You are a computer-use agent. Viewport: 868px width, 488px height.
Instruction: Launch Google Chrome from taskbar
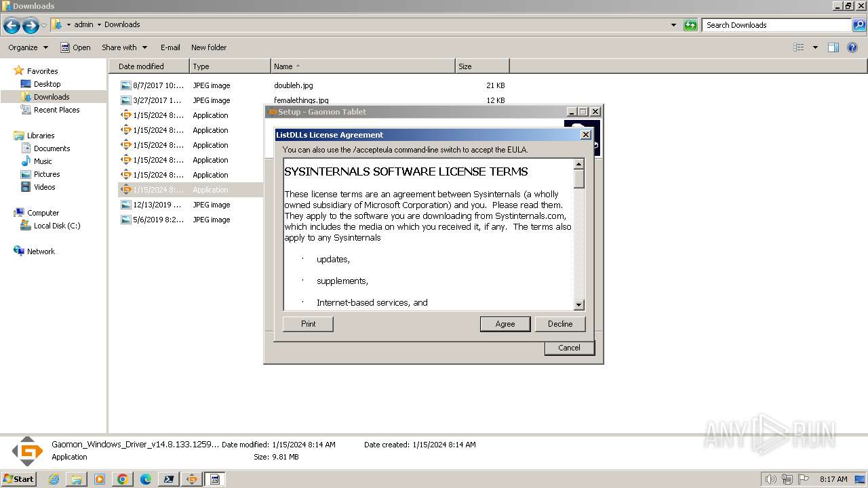coord(123,479)
